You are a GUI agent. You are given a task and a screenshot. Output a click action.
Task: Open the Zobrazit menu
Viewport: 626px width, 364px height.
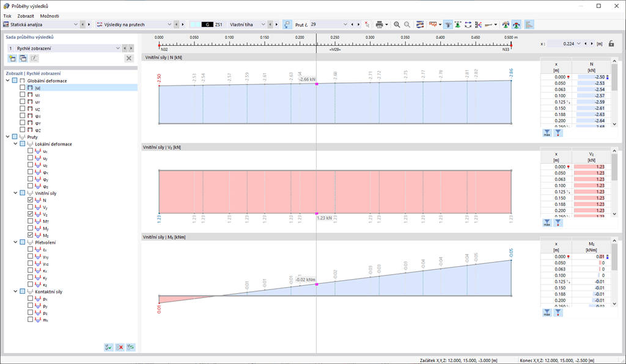tap(26, 16)
